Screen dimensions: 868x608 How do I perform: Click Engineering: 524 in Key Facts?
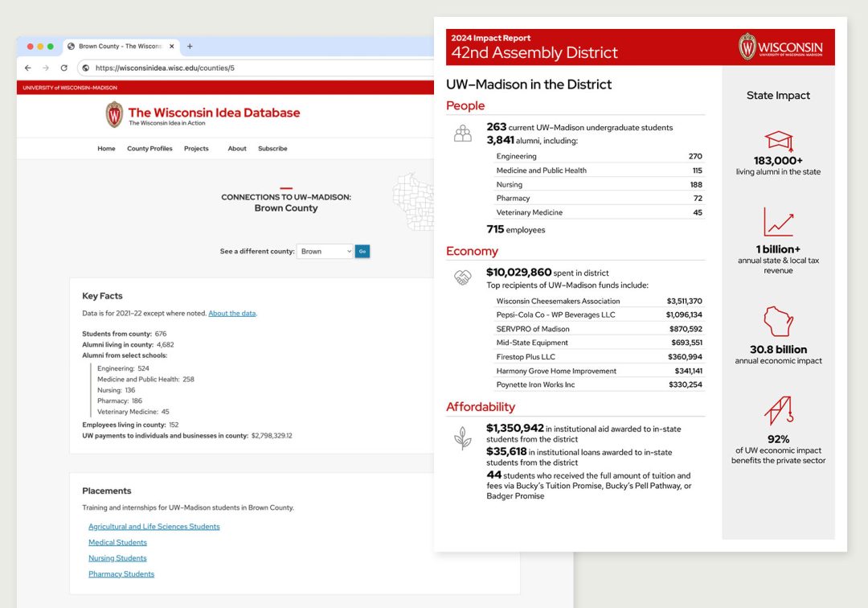[x=123, y=368]
